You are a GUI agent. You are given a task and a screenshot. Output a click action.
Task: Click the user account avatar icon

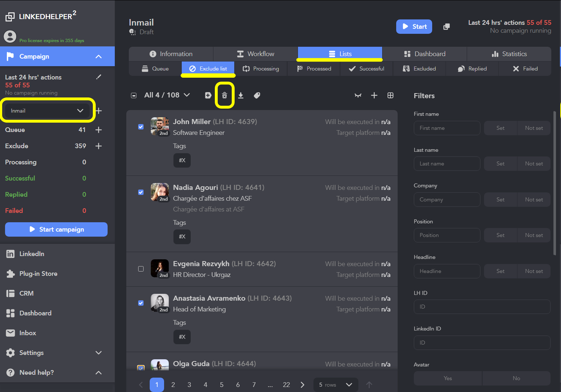coord(10,36)
